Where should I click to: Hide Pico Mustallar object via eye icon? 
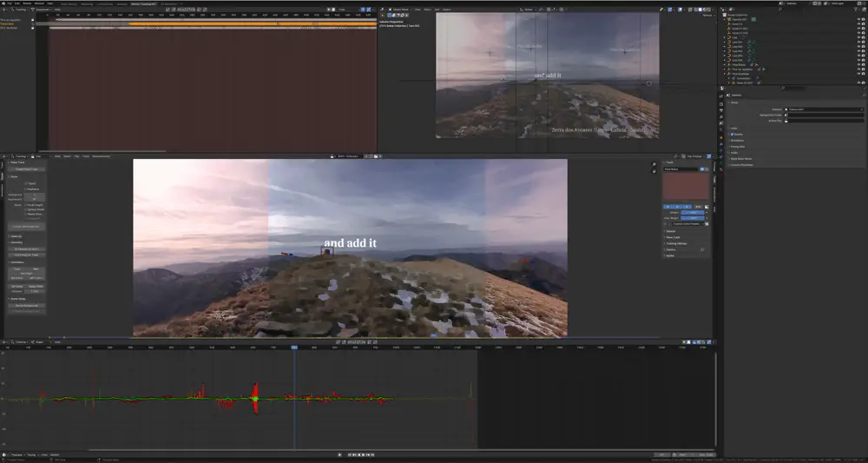click(858, 74)
